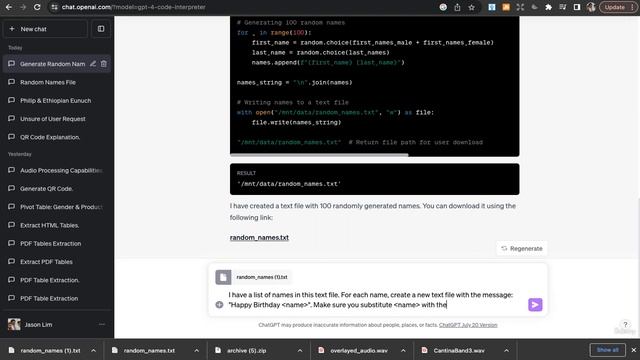Expand options for overlayed_audio.wav download
The image size is (640, 360).
point(403,351)
